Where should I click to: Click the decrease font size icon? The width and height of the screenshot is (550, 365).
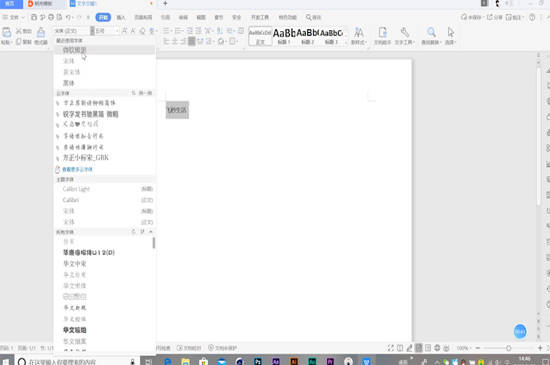pos(133,31)
